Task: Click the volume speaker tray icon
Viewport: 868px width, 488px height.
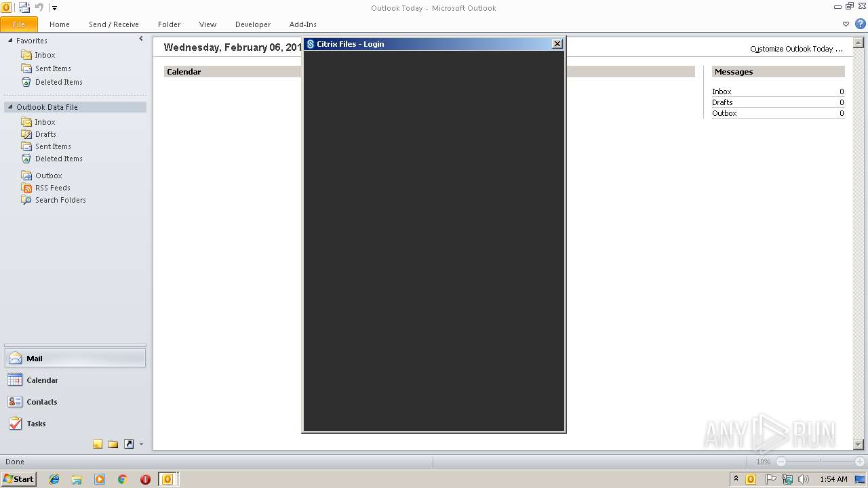Action: [x=804, y=479]
